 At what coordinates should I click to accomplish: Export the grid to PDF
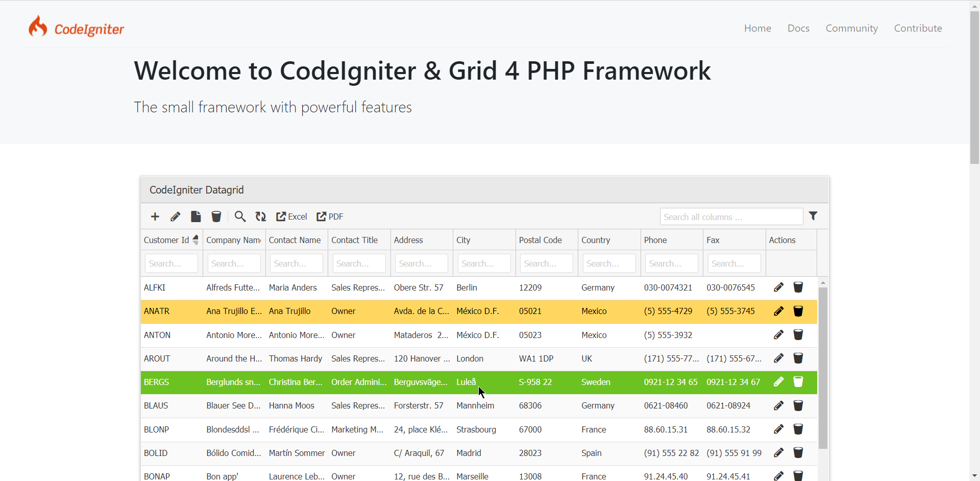coord(330,217)
